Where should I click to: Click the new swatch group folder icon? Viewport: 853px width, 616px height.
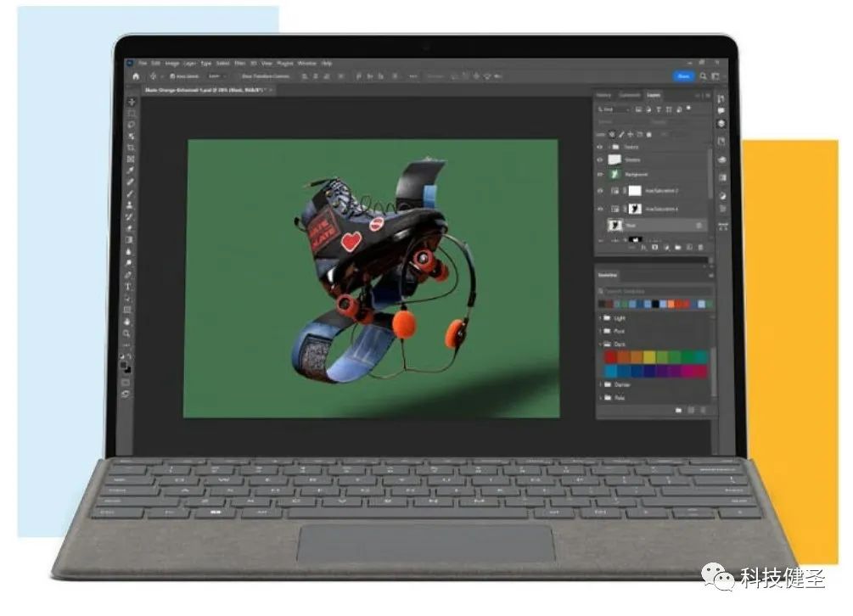pyautogui.click(x=679, y=408)
